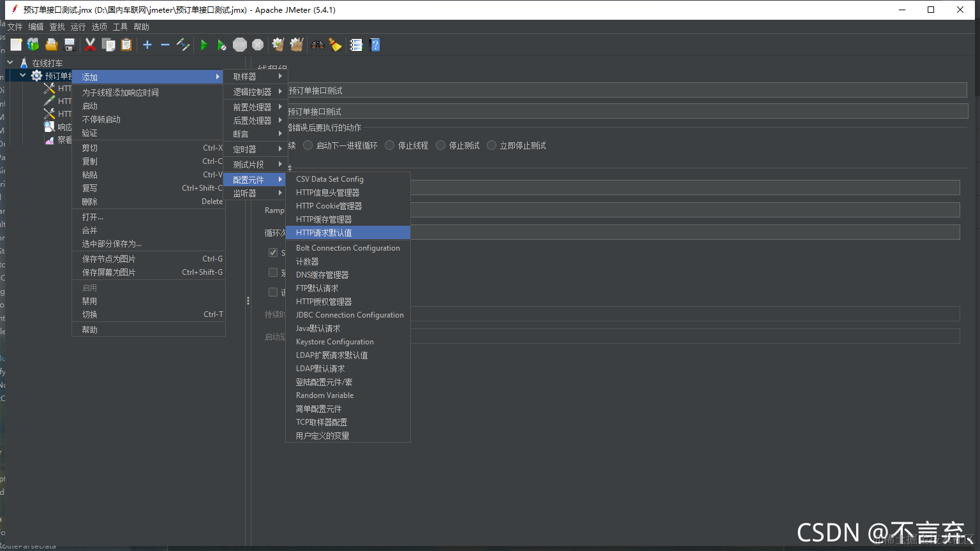Click 帮助 at context menu bottom

tap(149, 330)
